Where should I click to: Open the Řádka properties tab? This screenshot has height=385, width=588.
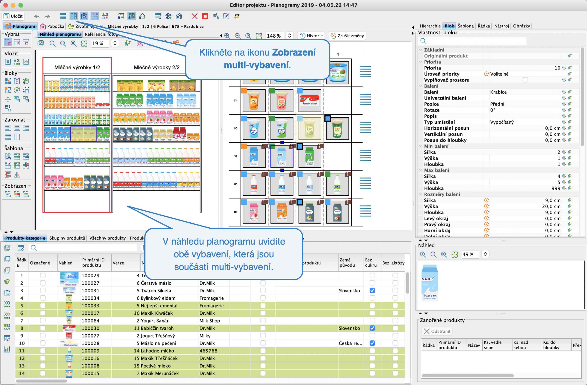pyautogui.click(x=484, y=26)
